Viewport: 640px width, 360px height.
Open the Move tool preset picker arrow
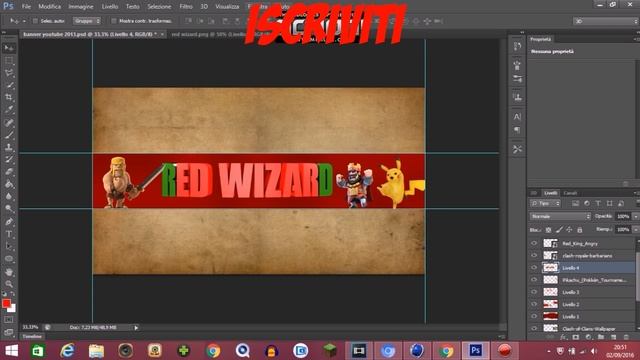(24, 21)
